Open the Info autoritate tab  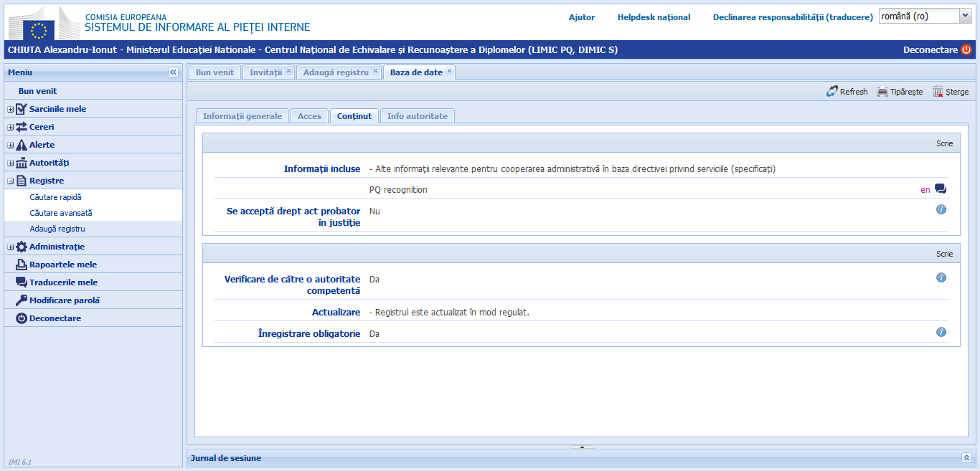coord(417,116)
